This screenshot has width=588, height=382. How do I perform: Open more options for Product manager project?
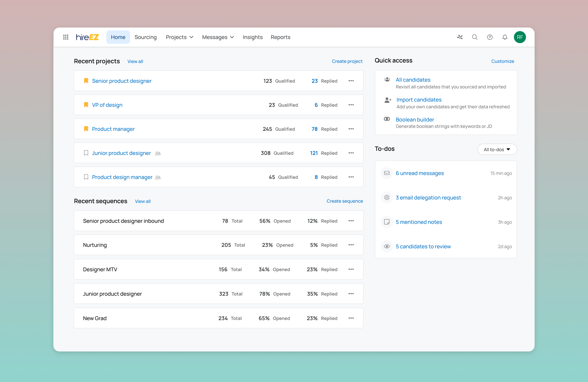tap(351, 129)
